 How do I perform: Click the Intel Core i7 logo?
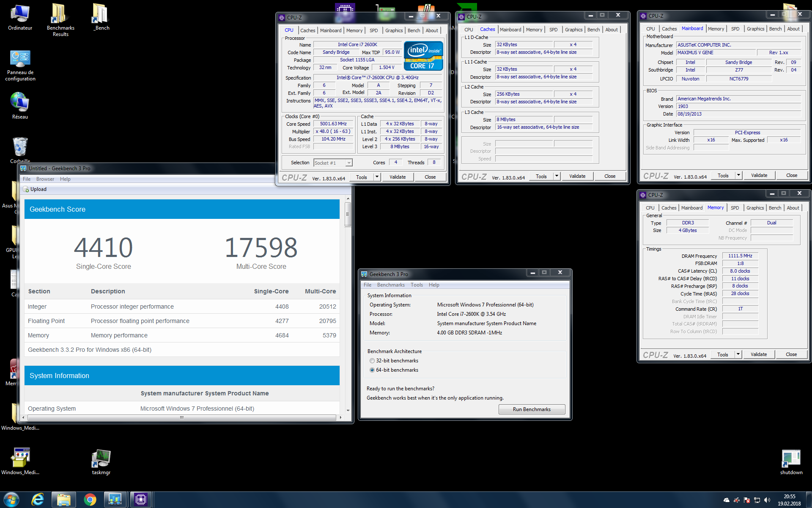[423, 55]
